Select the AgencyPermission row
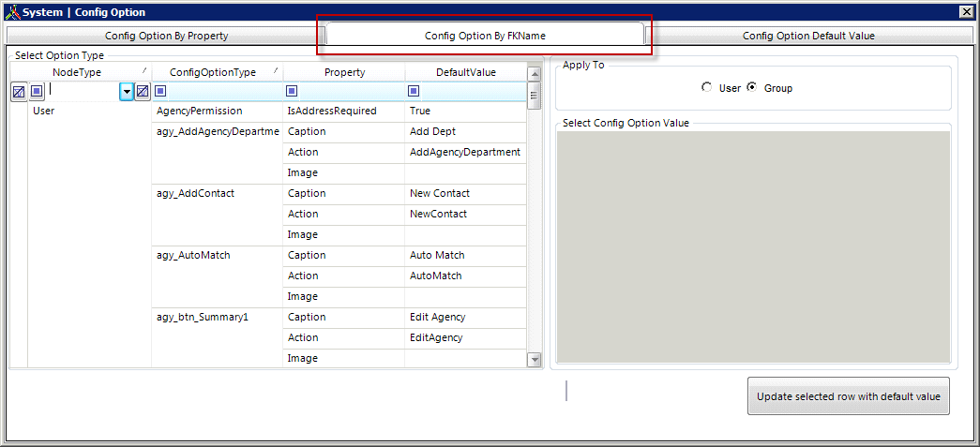The width and height of the screenshot is (980, 447). click(218, 112)
